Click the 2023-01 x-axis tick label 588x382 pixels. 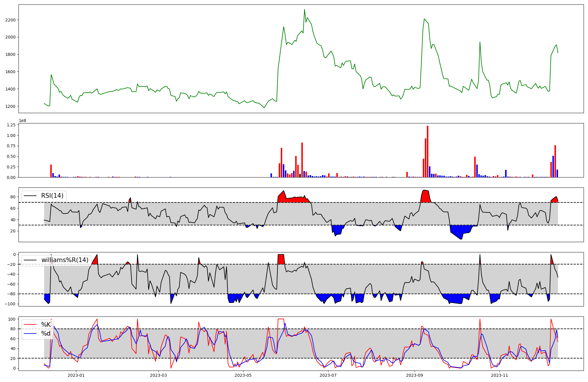coord(76,375)
